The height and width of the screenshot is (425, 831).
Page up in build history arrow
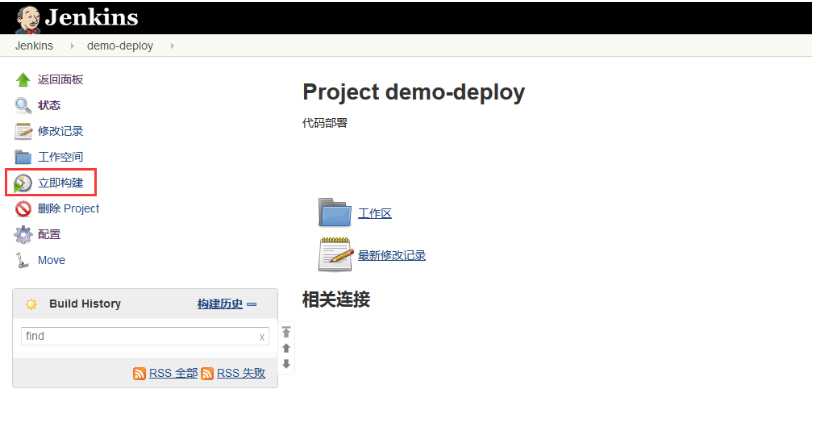(x=286, y=348)
